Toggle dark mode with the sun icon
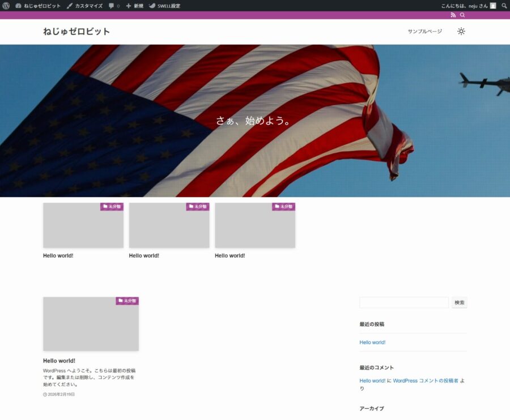This screenshot has width=510, height=420. tap(461, 31)
